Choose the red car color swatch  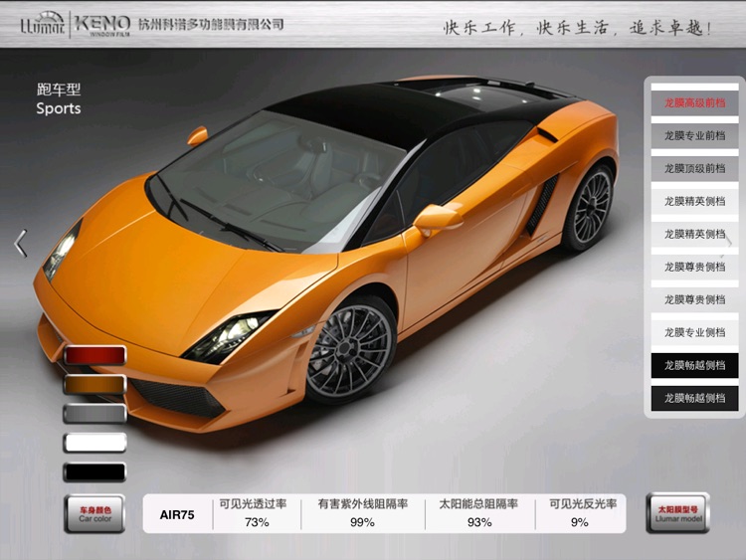click(x=94, y=355)
